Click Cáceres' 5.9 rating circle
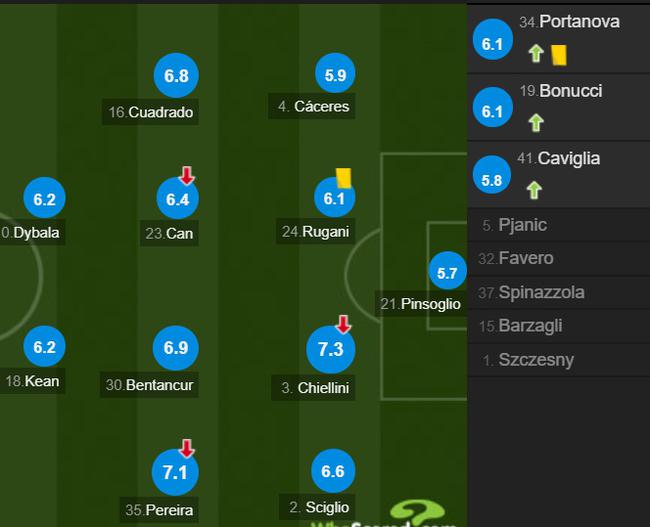 click(335, 74)
